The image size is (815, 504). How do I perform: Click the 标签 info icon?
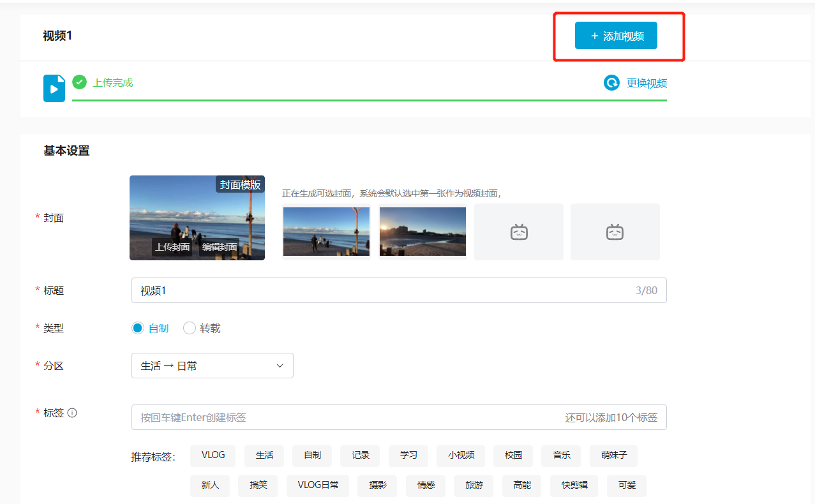[72, 413]
